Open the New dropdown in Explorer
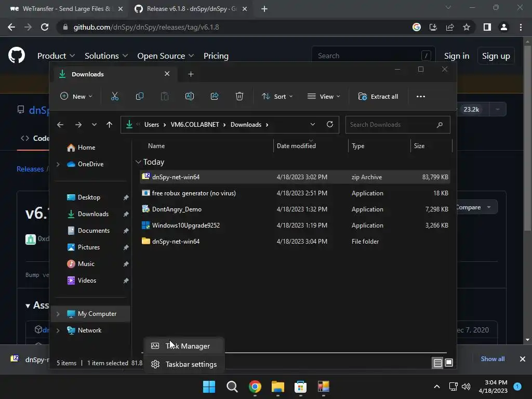The width and height of the screenshot is (532, 399). pyautogui.click(x=76, y=96)
